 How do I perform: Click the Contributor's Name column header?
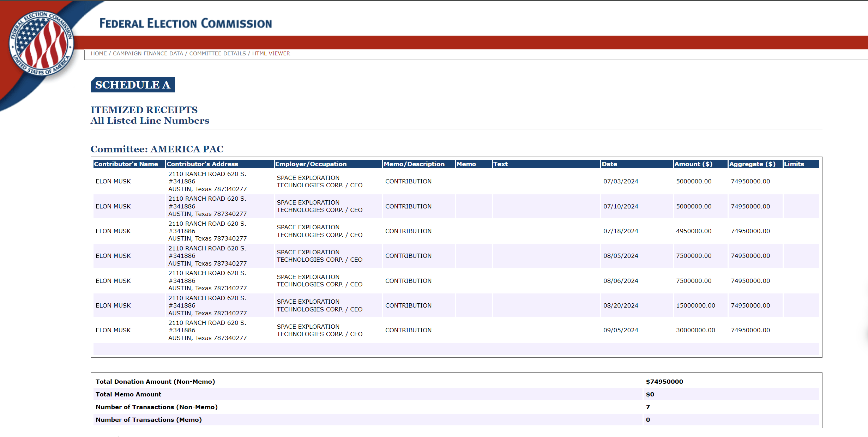[126, 164]
